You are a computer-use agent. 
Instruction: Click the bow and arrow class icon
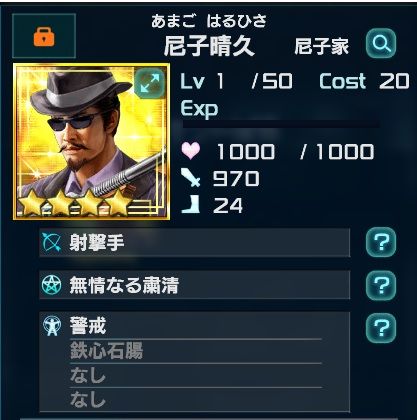click(x=52, y=242)
